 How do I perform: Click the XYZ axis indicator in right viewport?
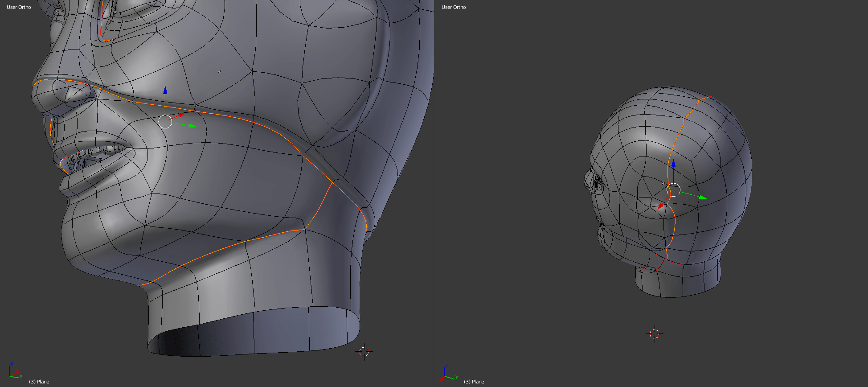[x=449, y=373]
